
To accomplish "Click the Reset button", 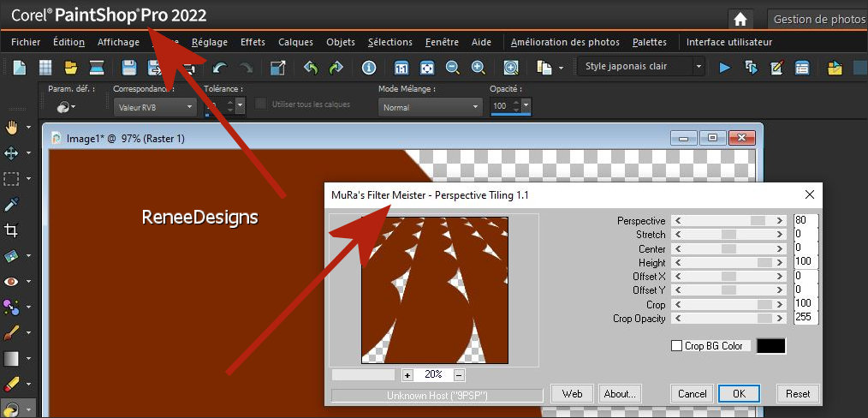I will click(798, 394).
